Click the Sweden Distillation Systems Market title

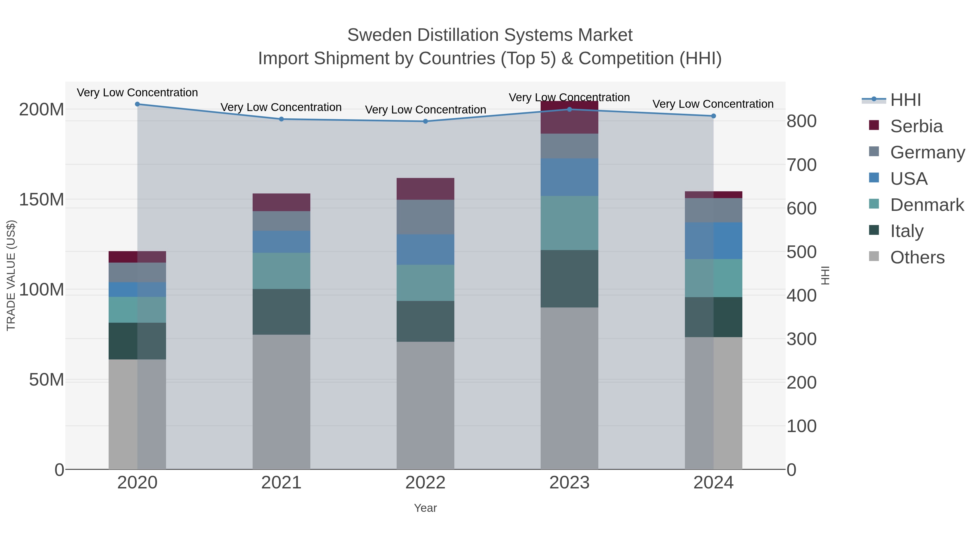[490, 35]
